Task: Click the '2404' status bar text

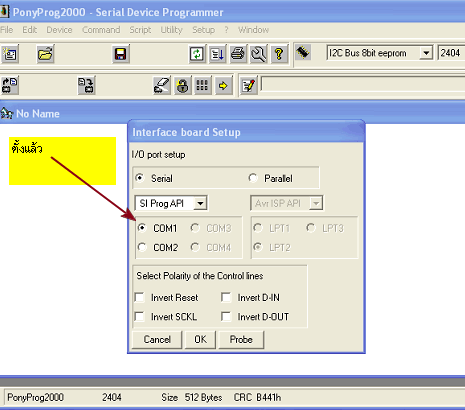Action: [x=112, y=397]
